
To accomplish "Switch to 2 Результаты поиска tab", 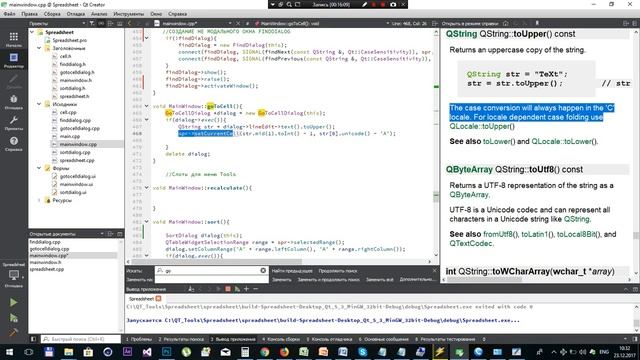I will (181, 339).
